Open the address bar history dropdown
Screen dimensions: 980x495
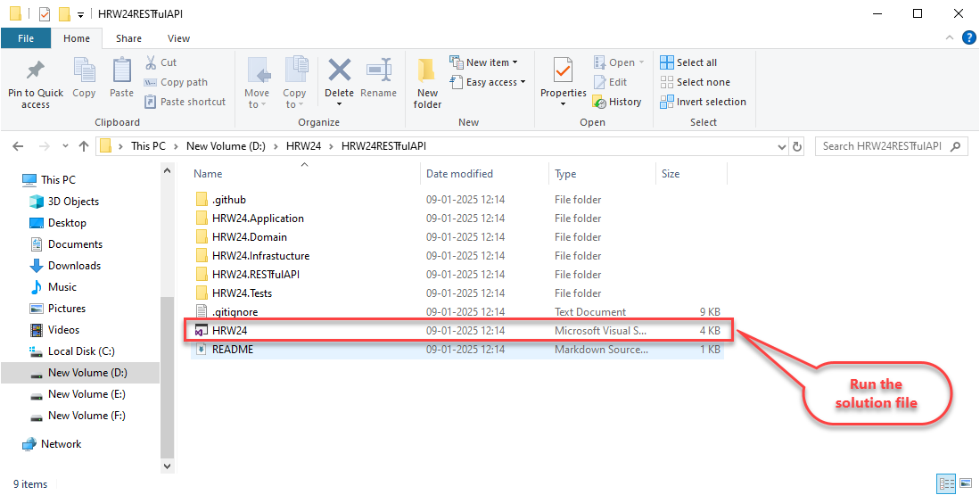tap(782, 146)
